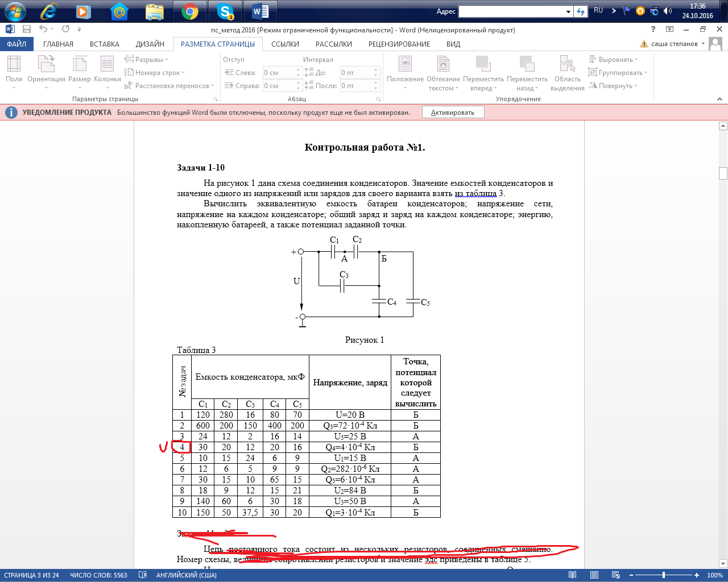The image size is (728, 582).
Task: Click the Обтекание текстом wrap icon
Action: coord(443,65)
